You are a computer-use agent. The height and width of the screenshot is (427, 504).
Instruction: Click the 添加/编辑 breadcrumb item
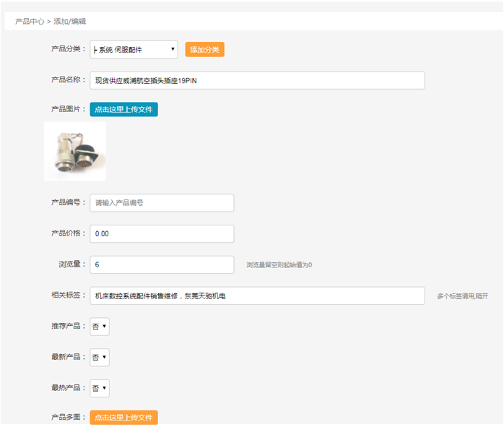pyautogui.click(x=69, y=22)
